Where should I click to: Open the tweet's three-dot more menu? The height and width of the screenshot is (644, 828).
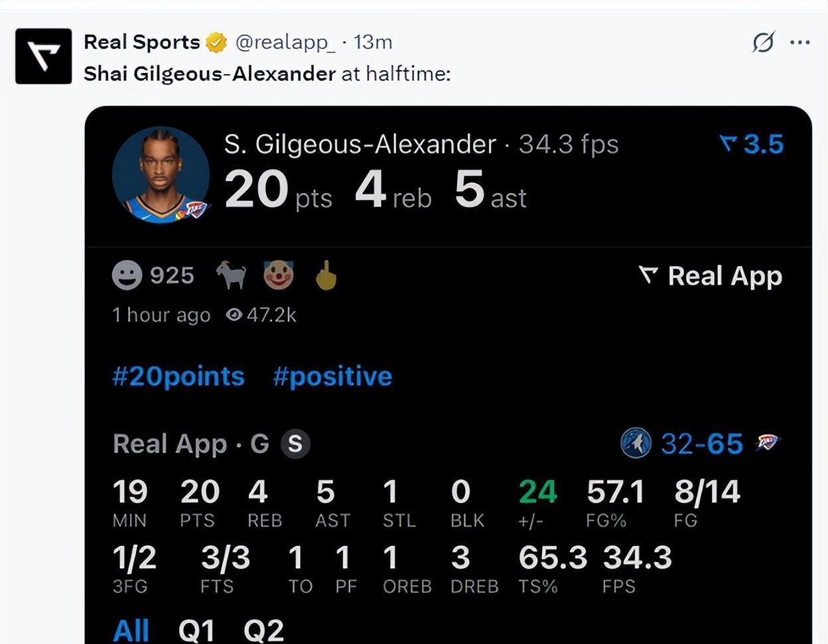point(800,42)
